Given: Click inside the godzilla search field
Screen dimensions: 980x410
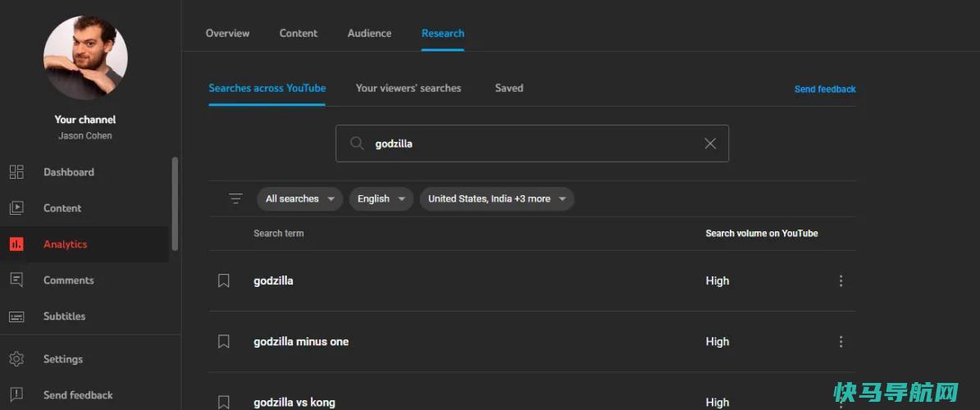Looking at the screenshot, I should (532, 143).
